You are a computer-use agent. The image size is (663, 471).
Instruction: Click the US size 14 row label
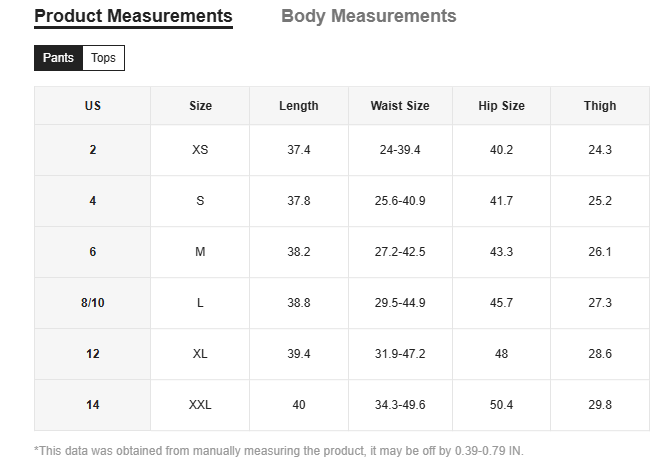(x=93, y=405)
